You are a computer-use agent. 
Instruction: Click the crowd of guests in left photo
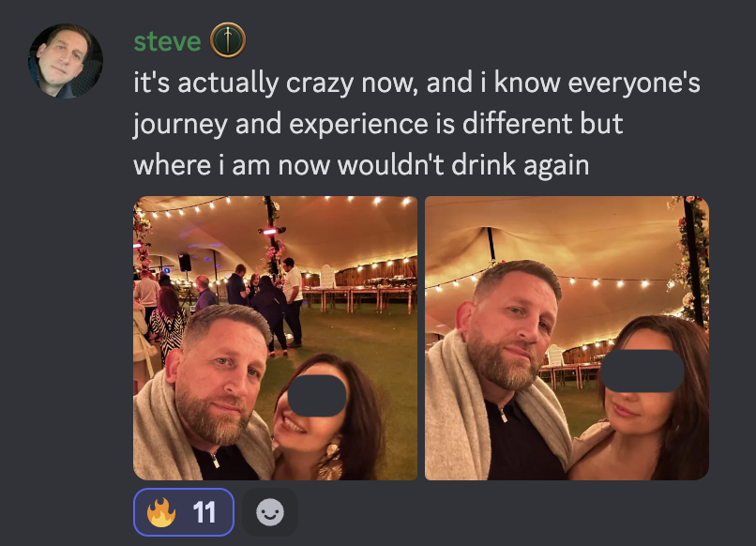pyautogui.click(x=217, y=299)
